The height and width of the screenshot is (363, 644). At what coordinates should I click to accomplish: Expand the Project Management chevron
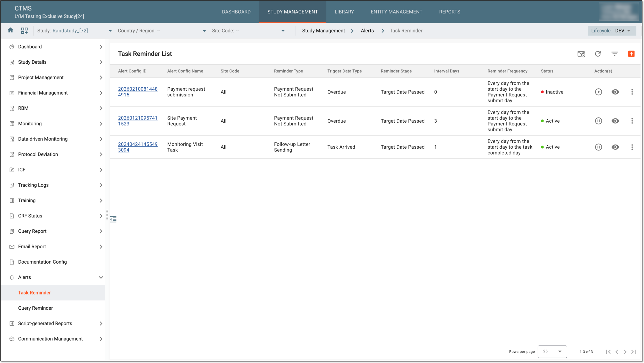click(x=101, y=78)
